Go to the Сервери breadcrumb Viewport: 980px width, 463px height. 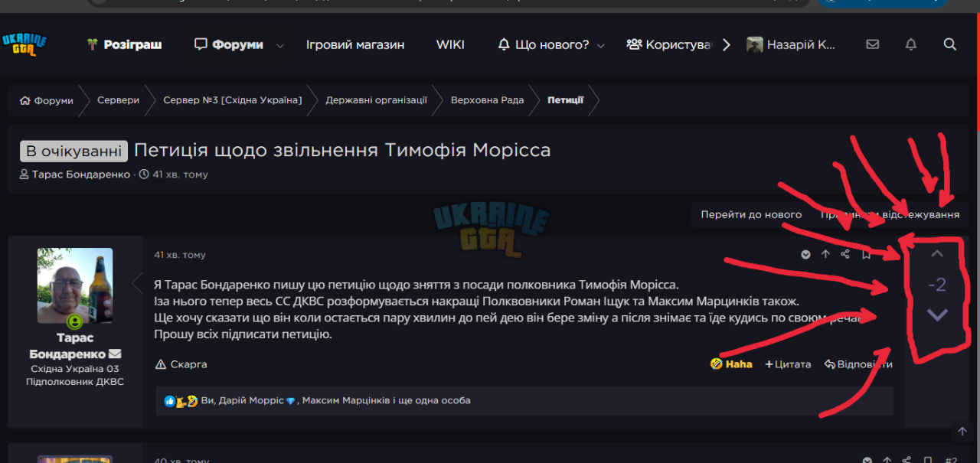(x=118, y=100)
